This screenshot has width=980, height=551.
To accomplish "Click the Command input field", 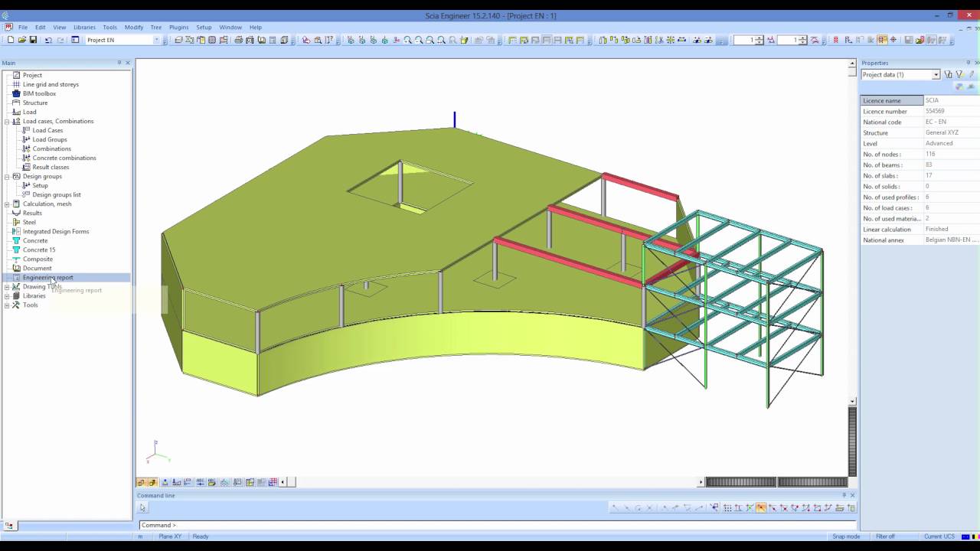I will click(x=498, y=525).
